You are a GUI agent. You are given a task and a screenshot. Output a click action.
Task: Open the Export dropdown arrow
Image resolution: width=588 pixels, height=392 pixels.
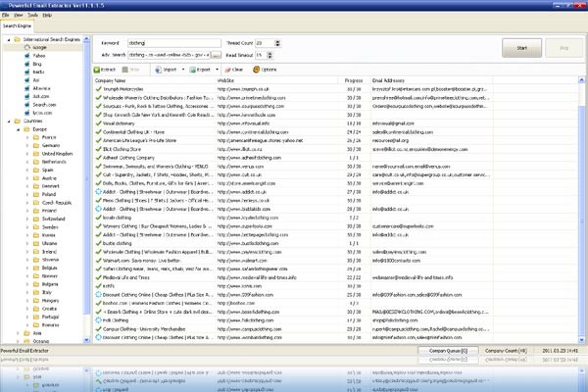pyautogui.click(x=218, y=70)
